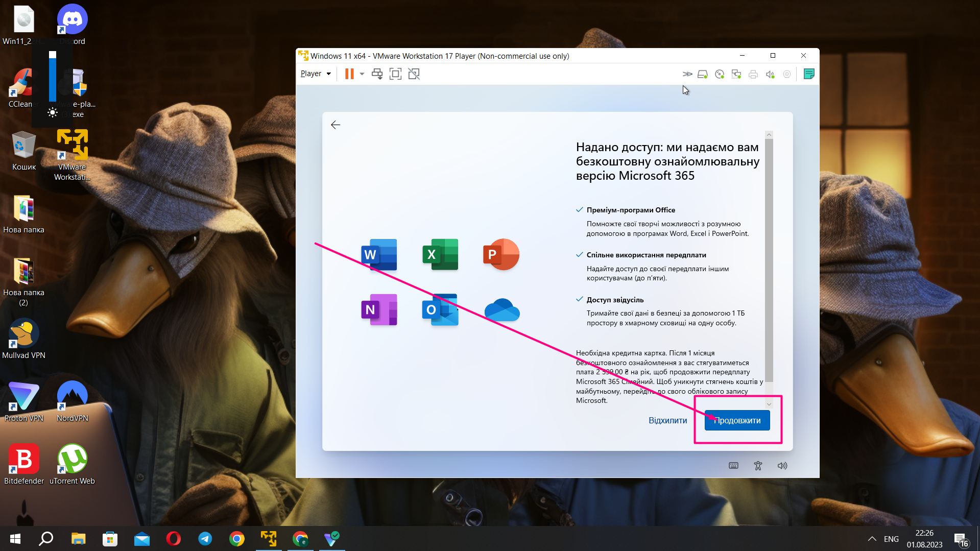
Task: Click the Word app icon
Action: coord(379,254)
